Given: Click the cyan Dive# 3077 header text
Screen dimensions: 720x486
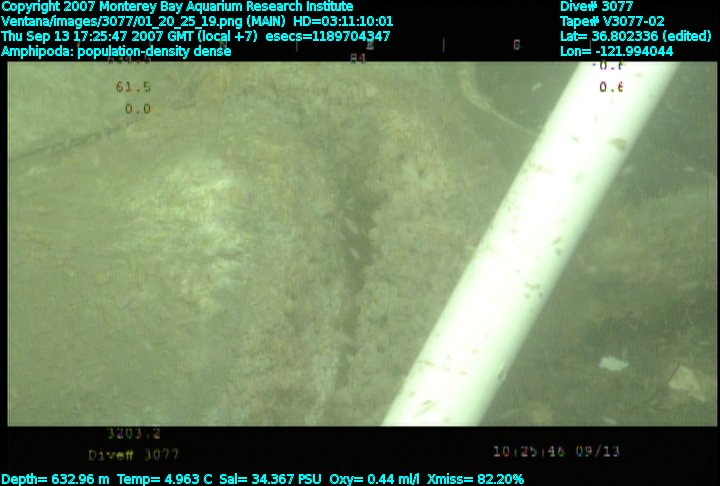Looking at the screenshot, I should pyautogui.click(x=596, y=6).
